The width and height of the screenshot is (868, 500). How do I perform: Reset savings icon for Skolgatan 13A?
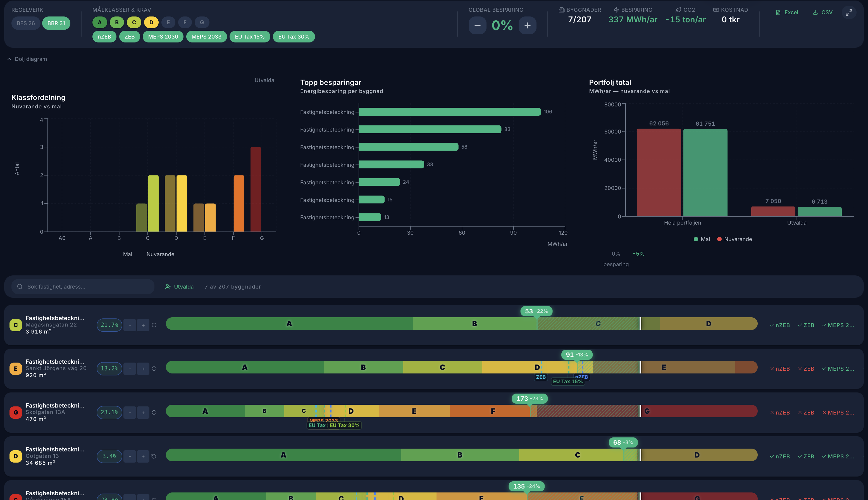(x=154, y=413)
